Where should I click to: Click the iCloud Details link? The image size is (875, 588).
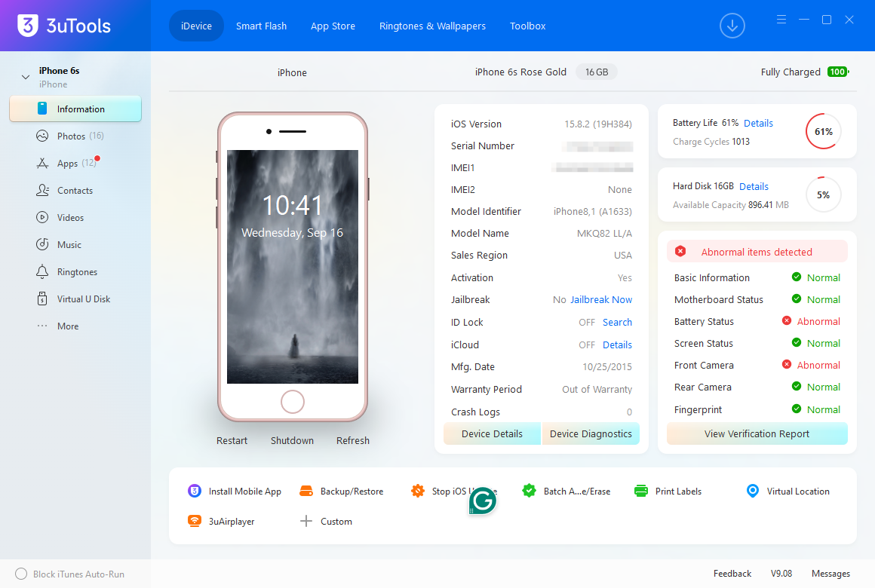[617, 345]
